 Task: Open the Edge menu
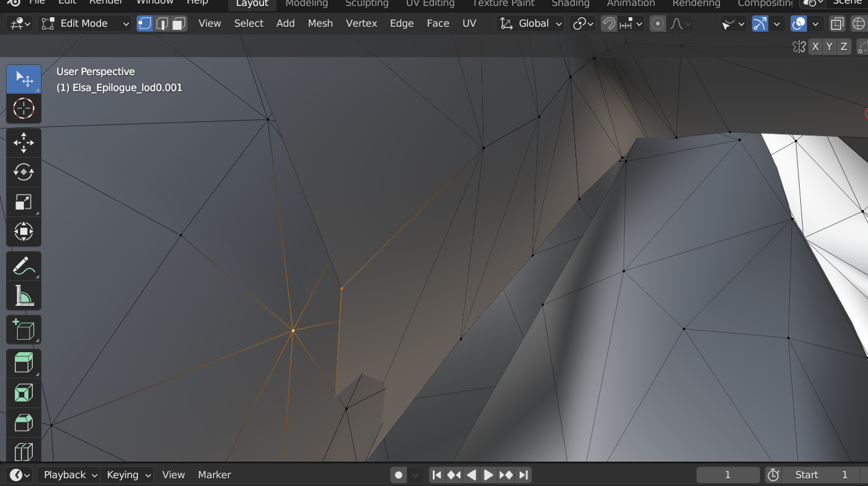[402, 23]
